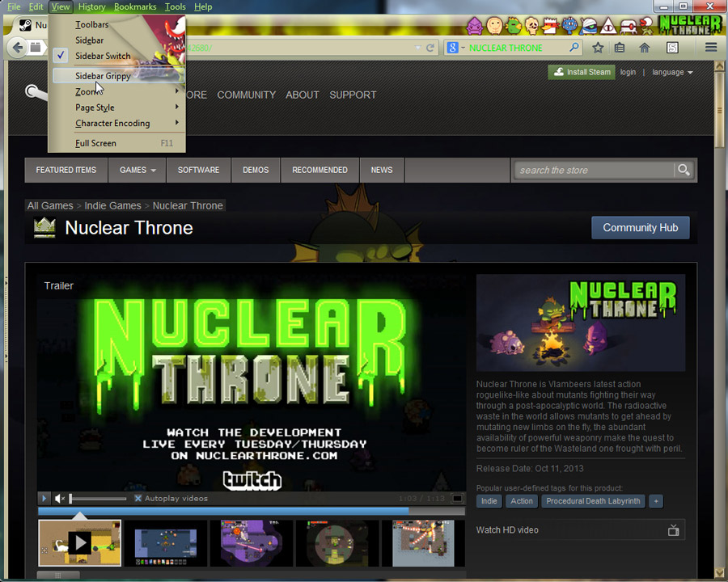Go to browser home page icon
The width and height of the screenshot is (728, 582).
coord(645,48)
